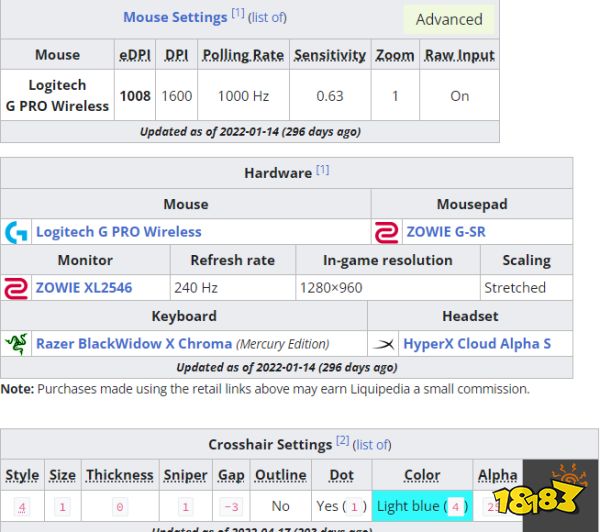Click the DPI value 1600

coord(176,96)
